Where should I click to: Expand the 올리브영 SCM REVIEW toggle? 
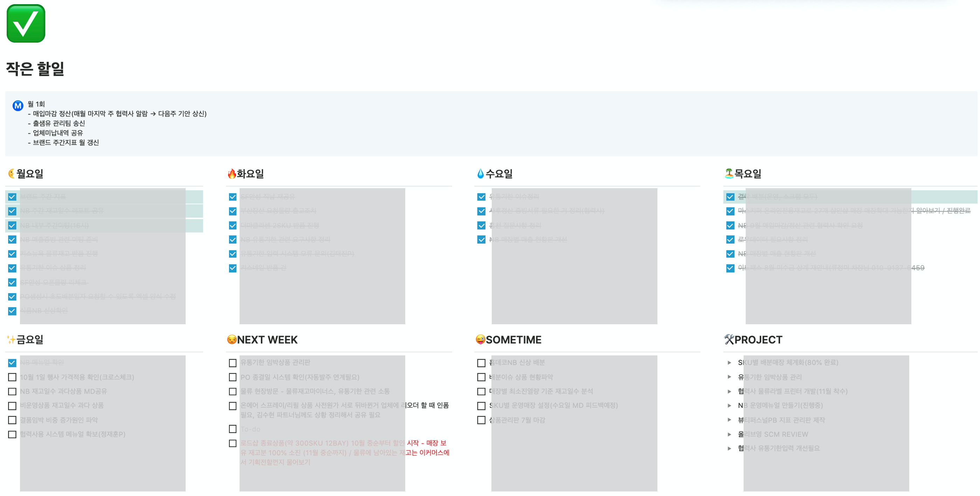[x=729, y=434]
